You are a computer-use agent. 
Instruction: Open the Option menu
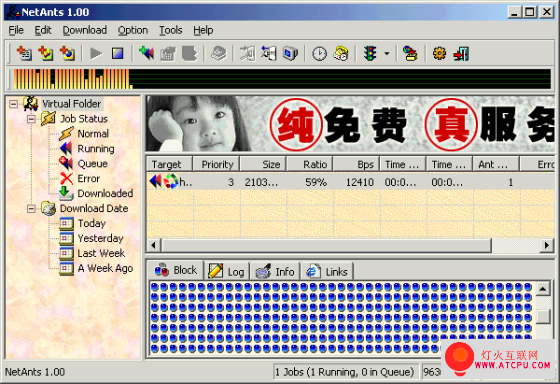click(133, 30)
